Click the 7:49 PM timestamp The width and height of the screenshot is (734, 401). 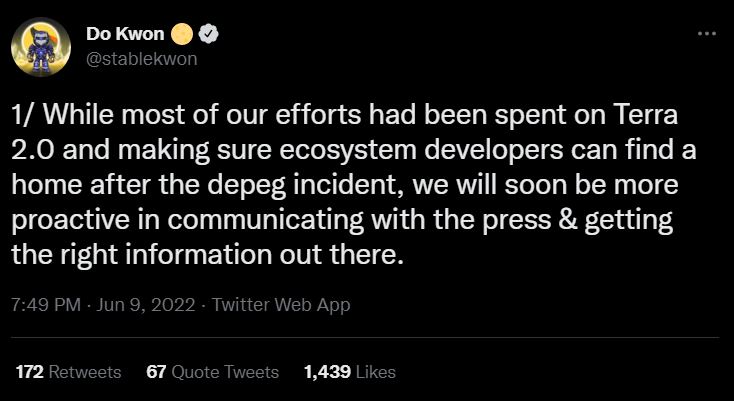46,304
